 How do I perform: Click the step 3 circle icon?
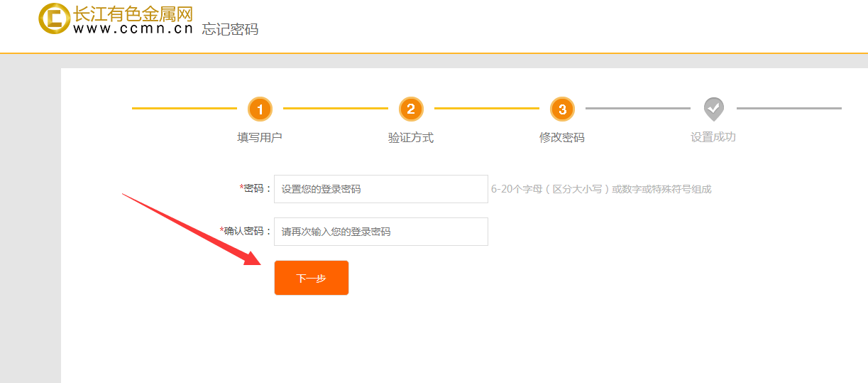pos(562,109)
